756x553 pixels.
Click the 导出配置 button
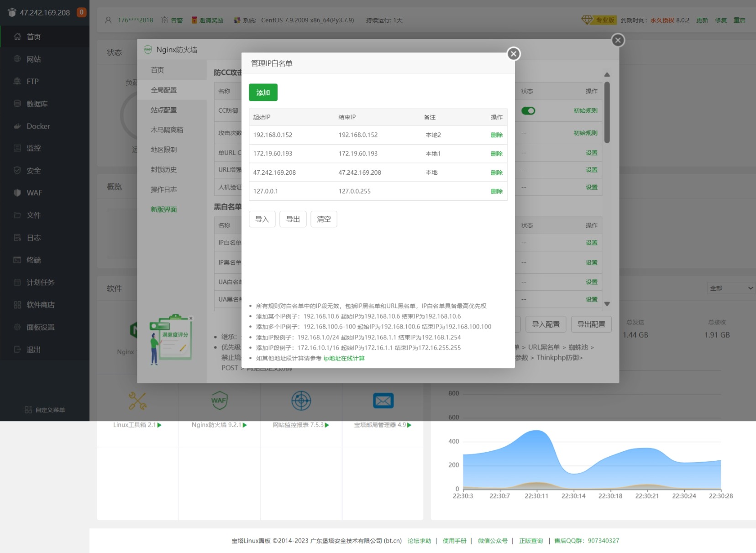(x=591, y=324)
